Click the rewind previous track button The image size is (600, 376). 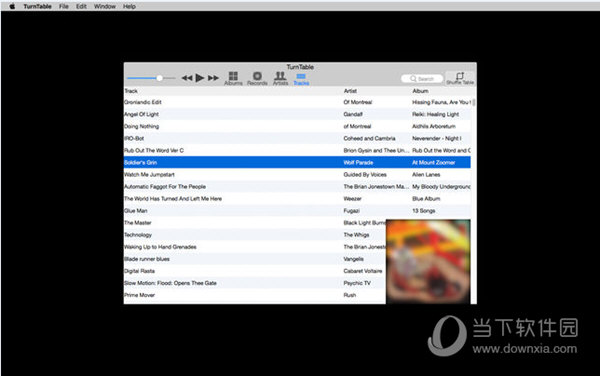[x=187, y=78]
